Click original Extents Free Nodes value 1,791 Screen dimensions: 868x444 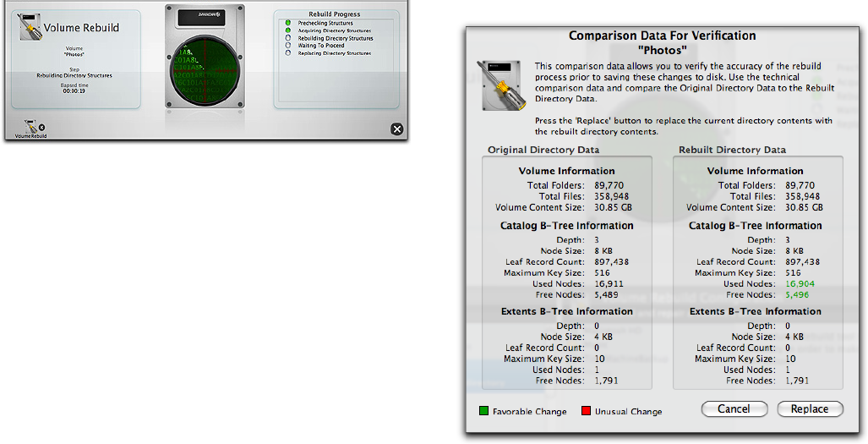(606, 381)
